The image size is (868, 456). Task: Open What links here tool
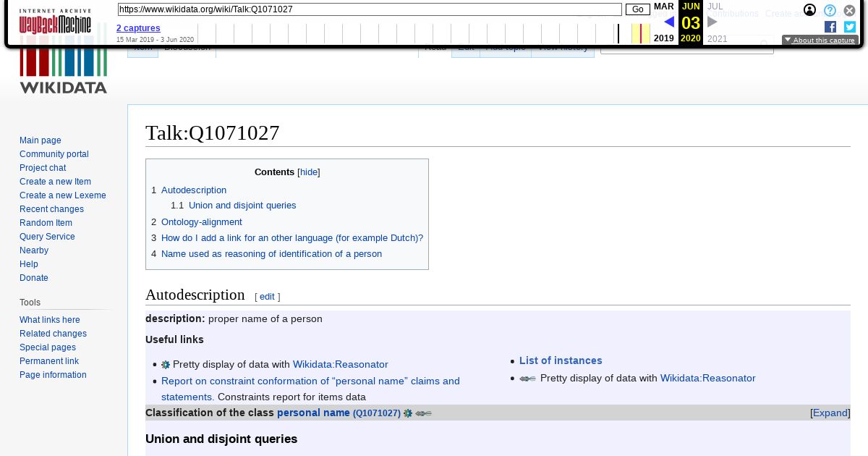point(50,320)
